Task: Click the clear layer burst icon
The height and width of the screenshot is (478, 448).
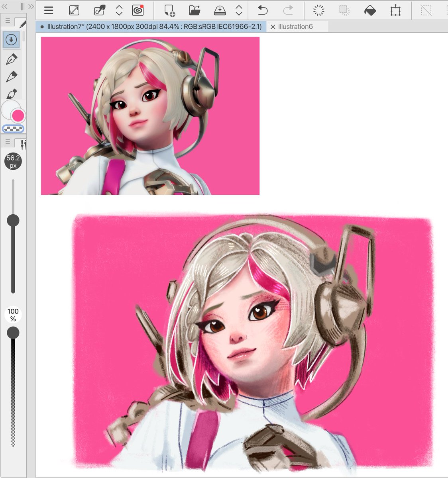Action: pyautogui.click(x=319, y=10)
